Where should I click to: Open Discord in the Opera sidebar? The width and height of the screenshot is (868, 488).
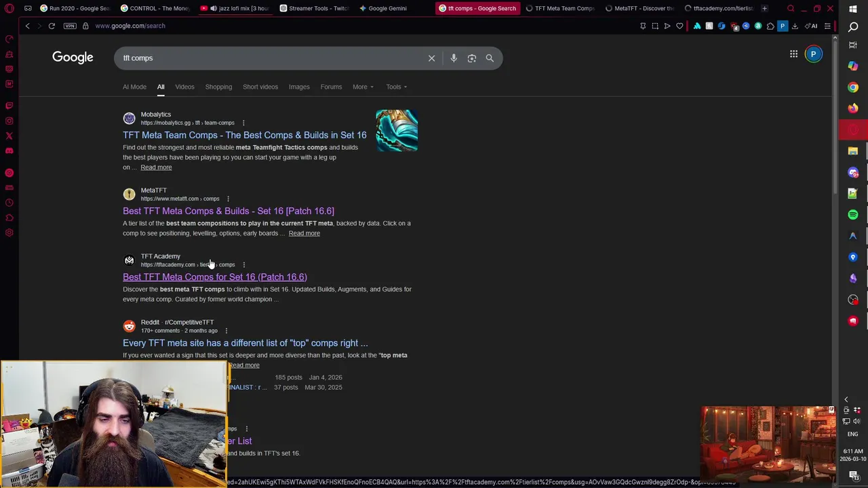[x=9, y=150]
